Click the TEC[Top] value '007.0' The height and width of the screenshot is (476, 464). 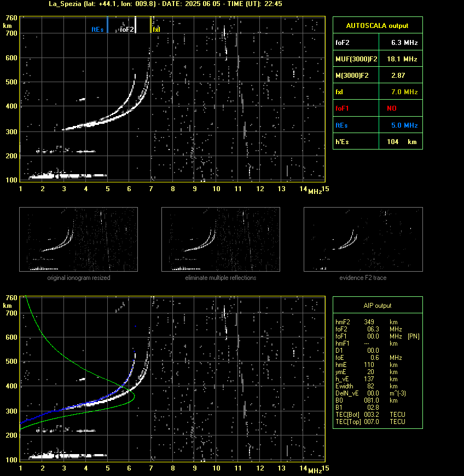pyautogui.click(x=372, y=422)
